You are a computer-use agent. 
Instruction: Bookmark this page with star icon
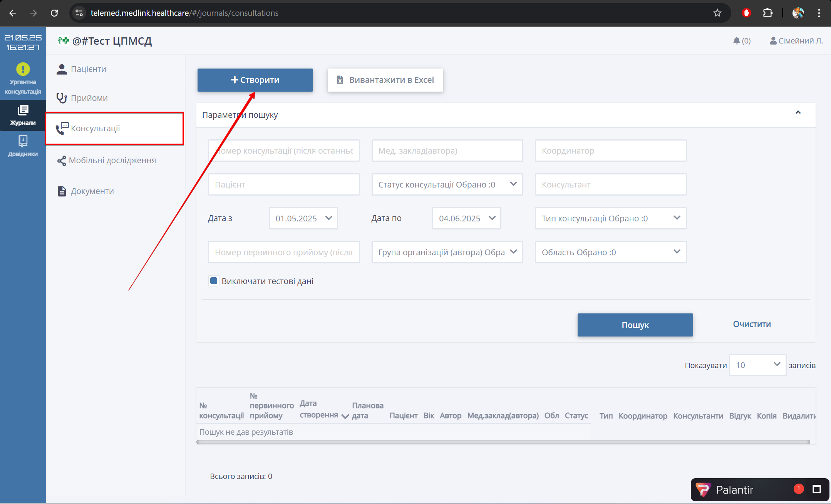tap(717, 13)
